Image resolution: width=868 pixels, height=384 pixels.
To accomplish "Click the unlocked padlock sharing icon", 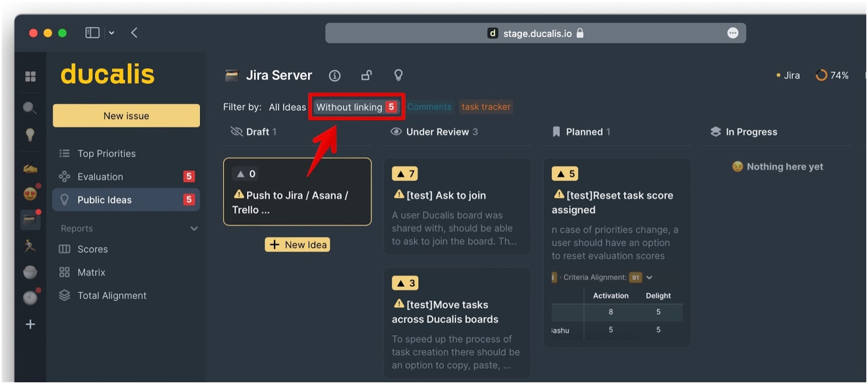I will (x=367, y=75).
